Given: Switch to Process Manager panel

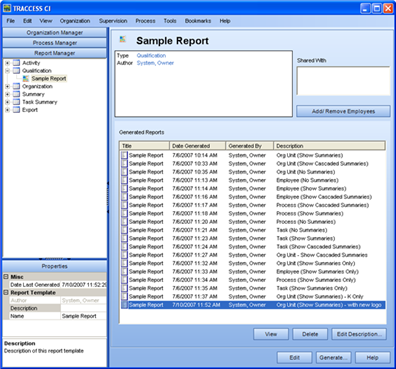Looking at the screenshot, I should (x=55, y=43).
